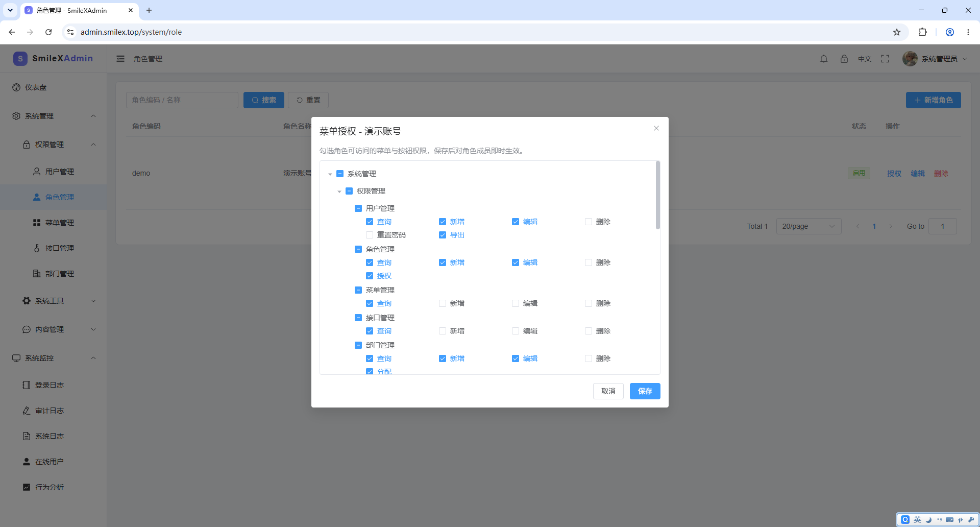Uncheck the 授权 checkbox under 角色管理
The height and width of the screenshot is (527, 980).
point(370,276)
